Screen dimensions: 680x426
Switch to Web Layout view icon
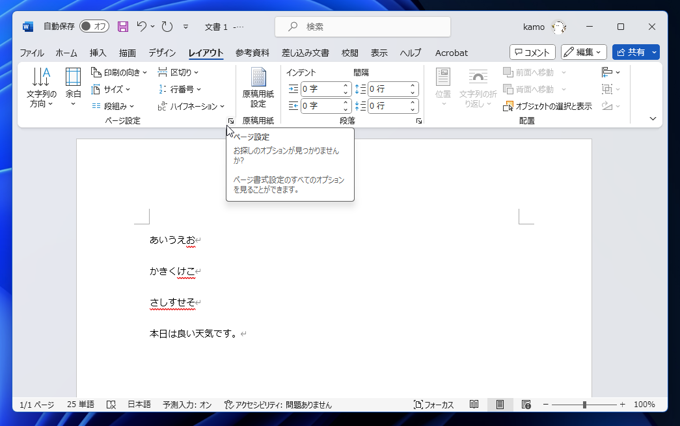coord(526,404)
